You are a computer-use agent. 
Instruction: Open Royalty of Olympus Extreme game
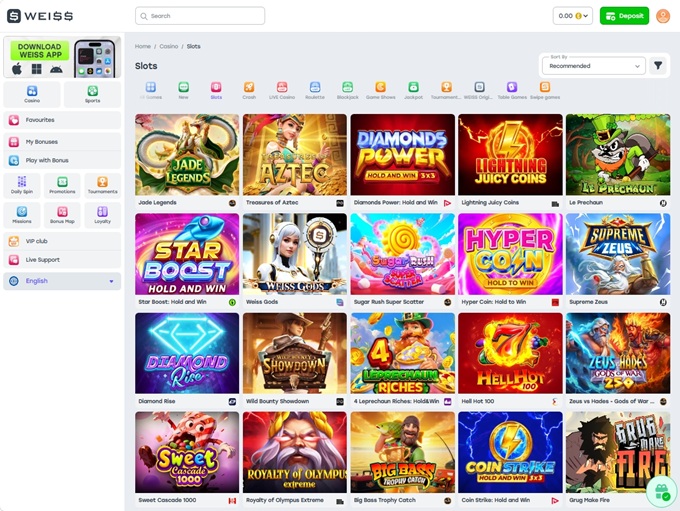point(295,452)
